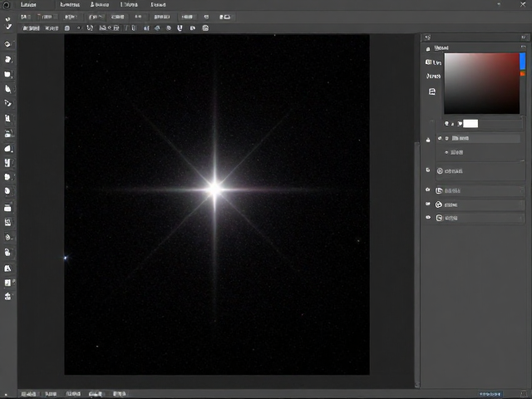Click the last icon in the second options row
Image resolution: width=532 pixels, height=399 pixels.
(x=205, y=28)
